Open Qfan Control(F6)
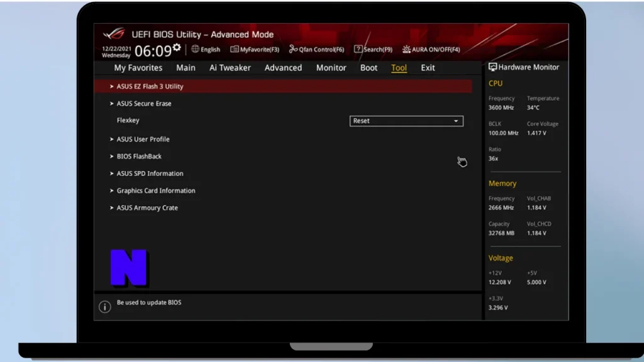Screen dimensions: 644x362 pos(317,49)
